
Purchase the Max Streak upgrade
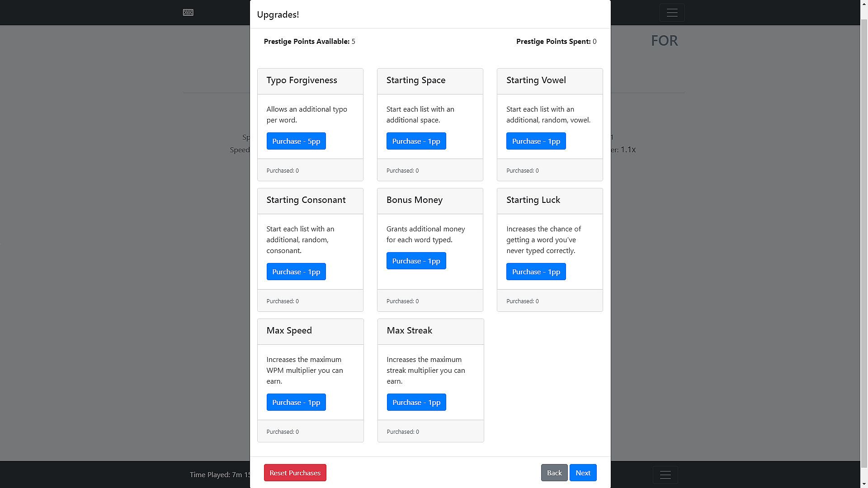[416, 403]
